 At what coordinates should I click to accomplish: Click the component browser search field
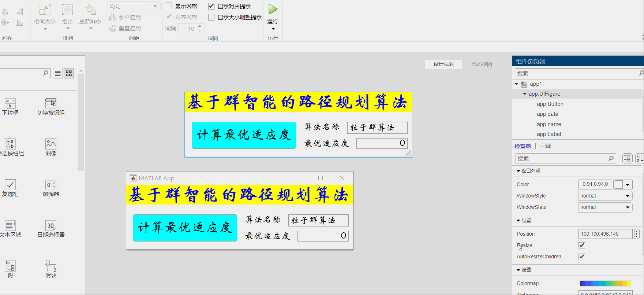tap(579, 73)
